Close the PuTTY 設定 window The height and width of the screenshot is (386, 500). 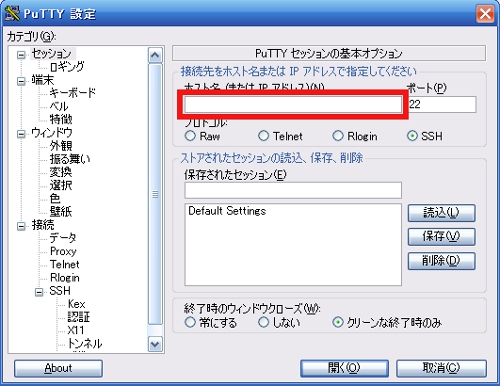pyautogui.click(x=485, y=14)
